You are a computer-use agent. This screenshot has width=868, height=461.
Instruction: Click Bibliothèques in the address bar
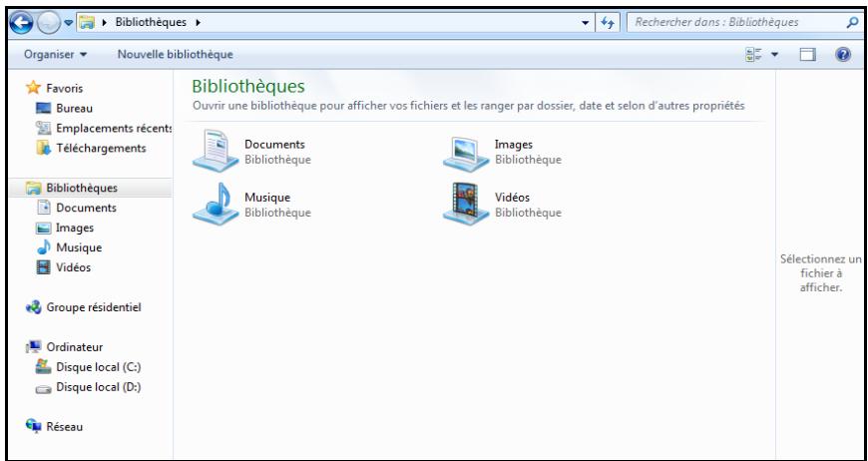tap(151, 22)
